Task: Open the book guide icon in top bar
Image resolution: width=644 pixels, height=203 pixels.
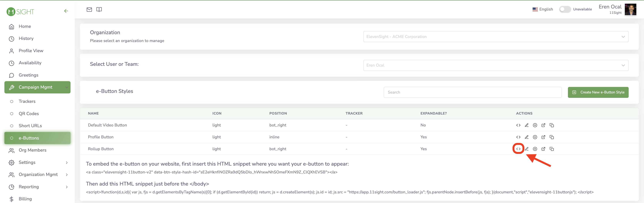Action: tap(99, 10)
